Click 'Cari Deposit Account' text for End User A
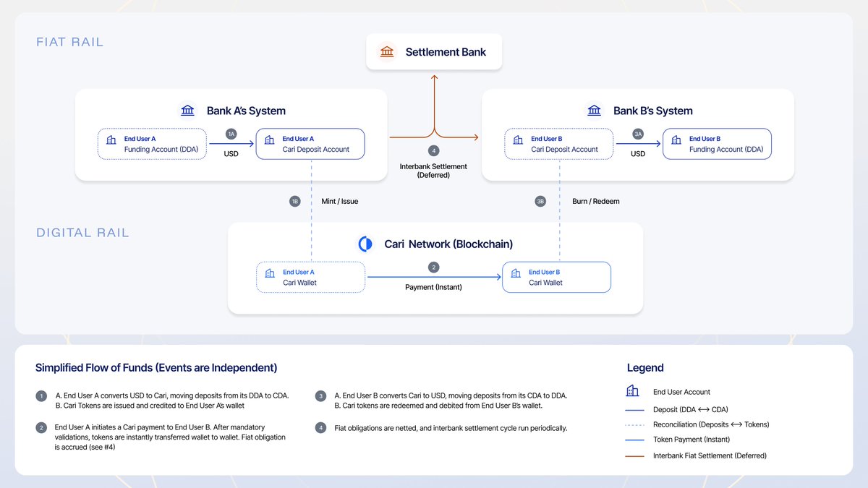This screenshot has height=488, width=868. point(316,150)
